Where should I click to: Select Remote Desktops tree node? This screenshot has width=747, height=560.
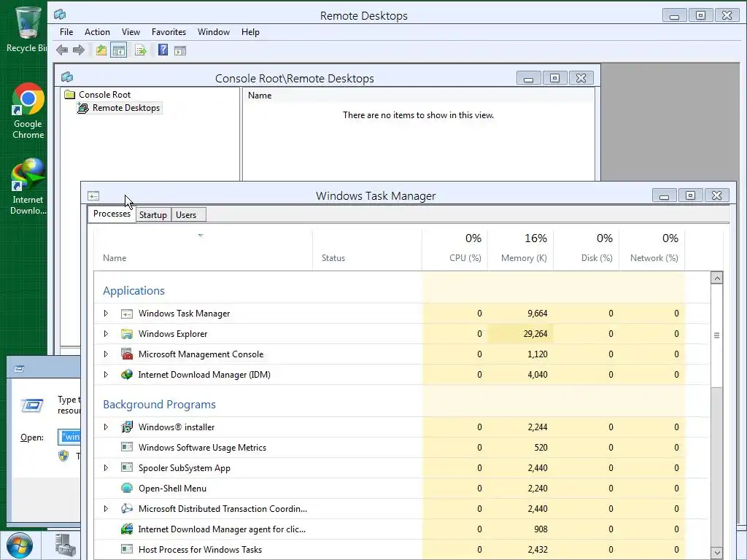[x=125, y=108]
